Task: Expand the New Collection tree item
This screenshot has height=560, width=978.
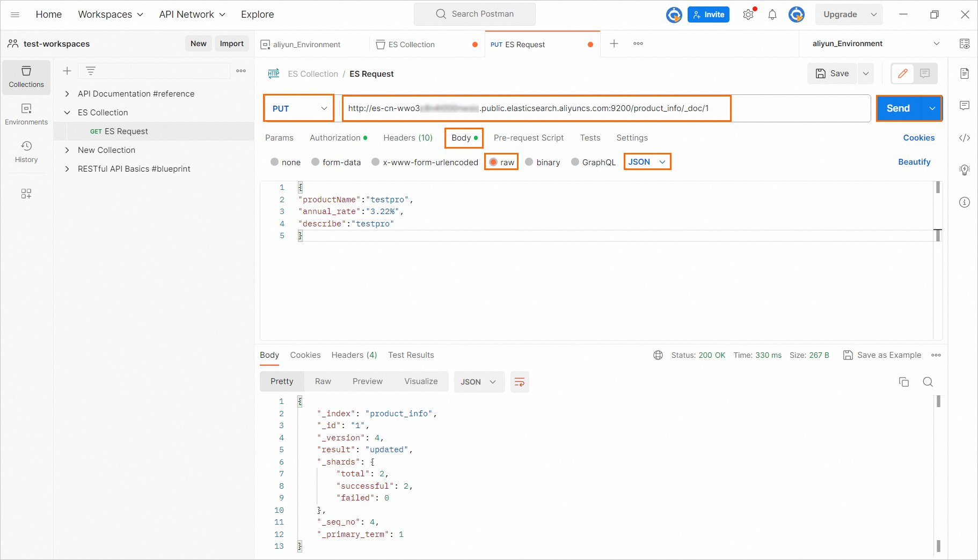Action: pos(67,150)
